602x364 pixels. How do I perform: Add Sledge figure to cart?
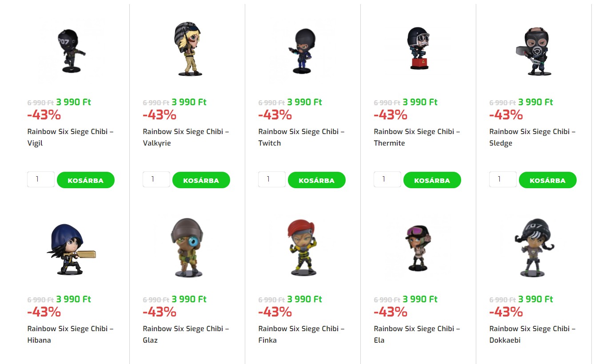tap(548, 180)
